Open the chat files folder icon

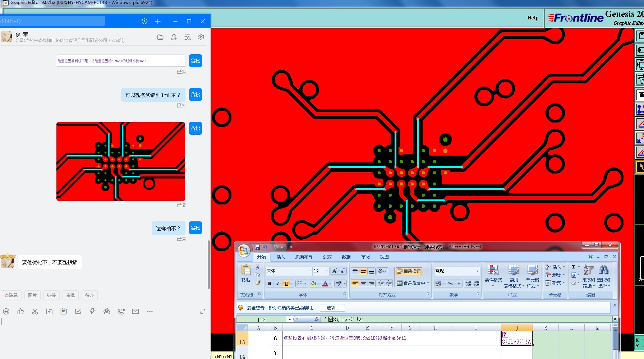tap(160, 37)
